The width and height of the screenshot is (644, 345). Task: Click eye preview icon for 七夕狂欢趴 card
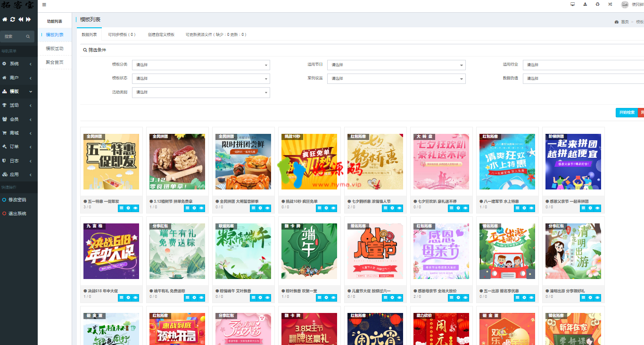pos(465,207)
